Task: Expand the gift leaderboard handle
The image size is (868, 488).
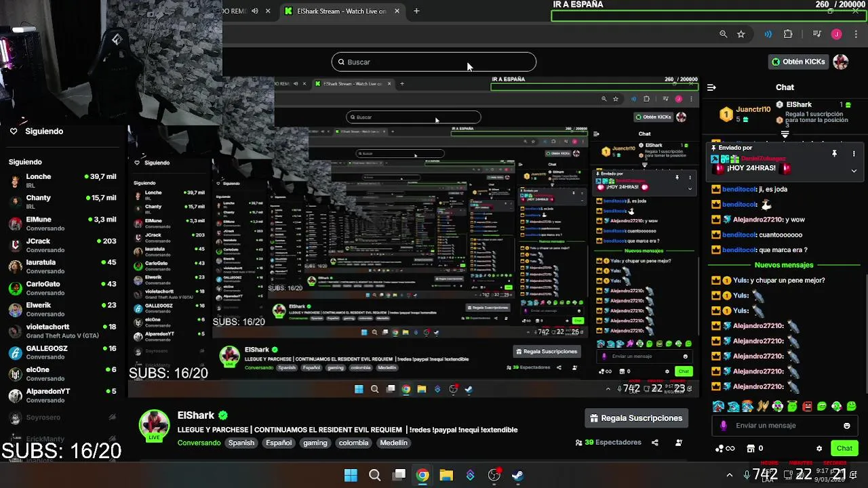Action: 785,134
